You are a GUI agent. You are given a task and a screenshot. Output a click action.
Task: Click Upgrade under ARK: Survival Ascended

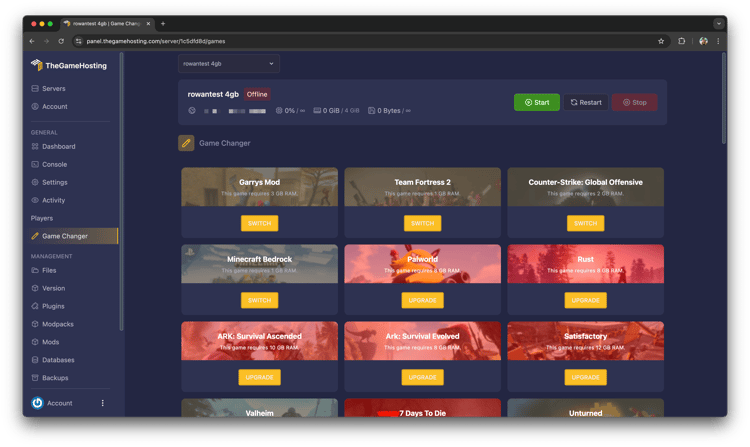(x=259, y=377)
